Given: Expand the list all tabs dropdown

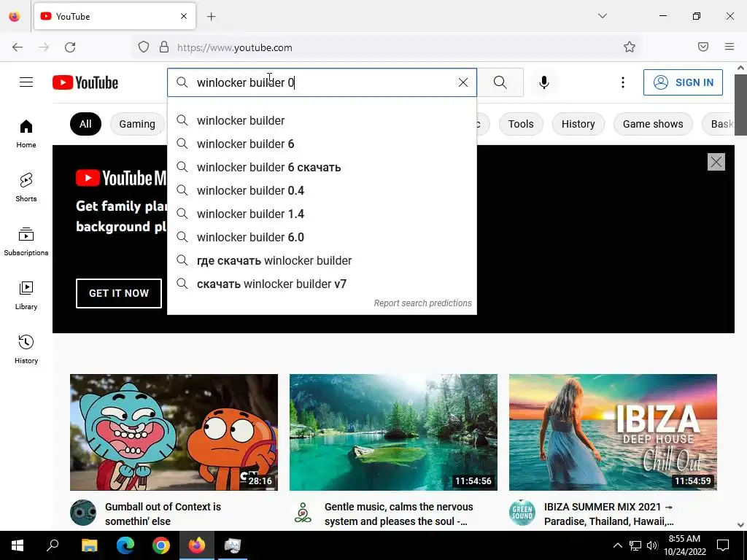Looking at the screenshot, I should pos(602,16).
